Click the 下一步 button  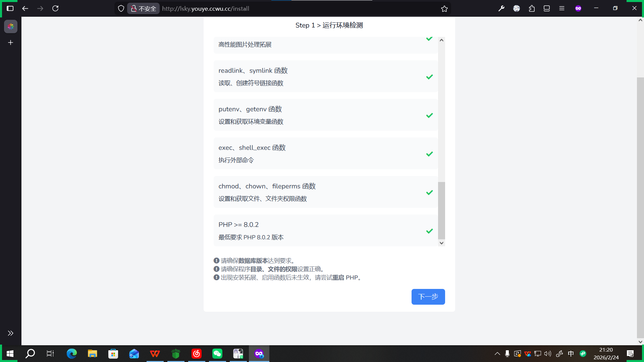(x=428, y=297)
